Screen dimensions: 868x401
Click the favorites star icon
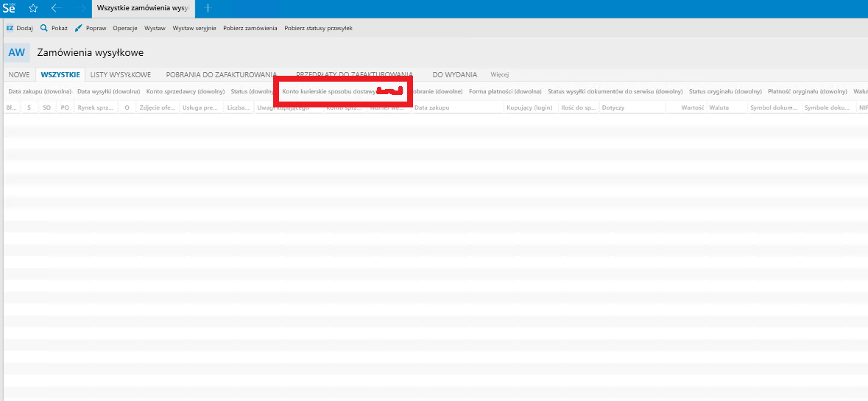33,8
